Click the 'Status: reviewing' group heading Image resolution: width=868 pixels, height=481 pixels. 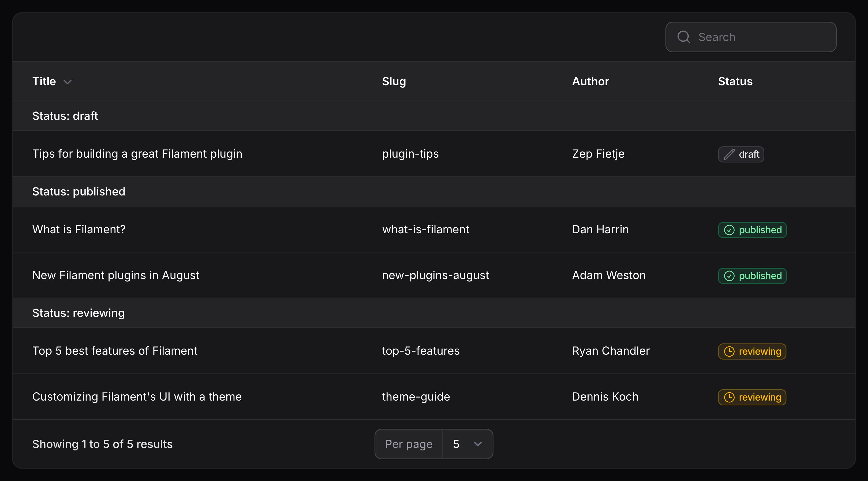point(78,313)
